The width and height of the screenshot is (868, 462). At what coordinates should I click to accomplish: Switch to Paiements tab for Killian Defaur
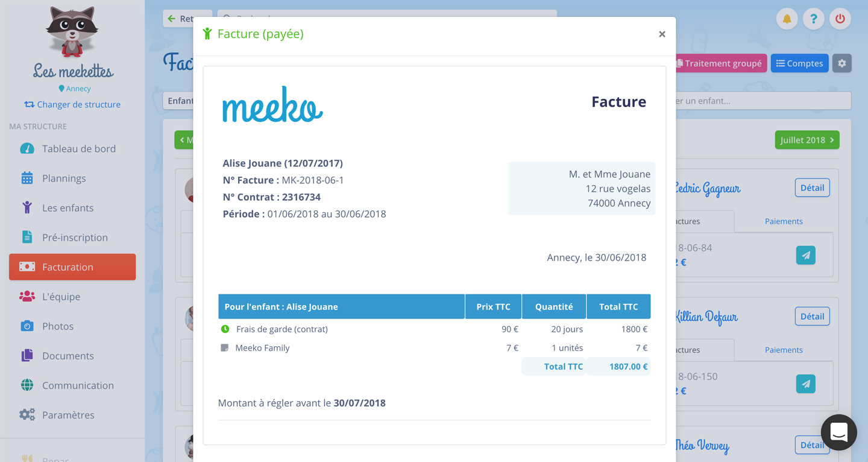coord(783,350)
